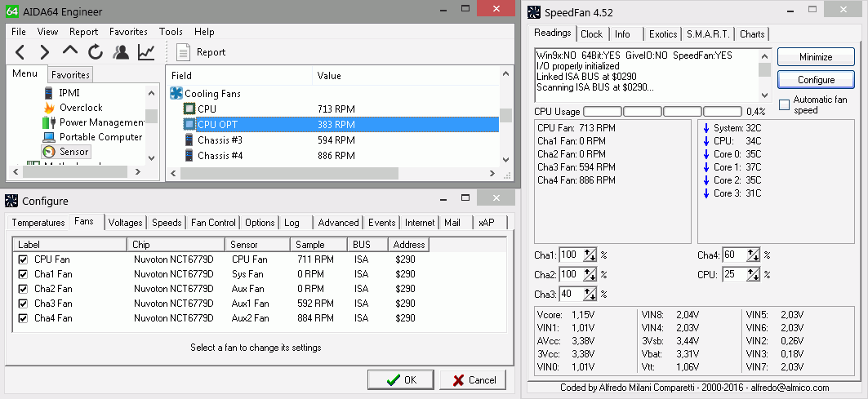Open the AIDA64 File menu
This screenshot has width=868, height=399.
[18, 32]
